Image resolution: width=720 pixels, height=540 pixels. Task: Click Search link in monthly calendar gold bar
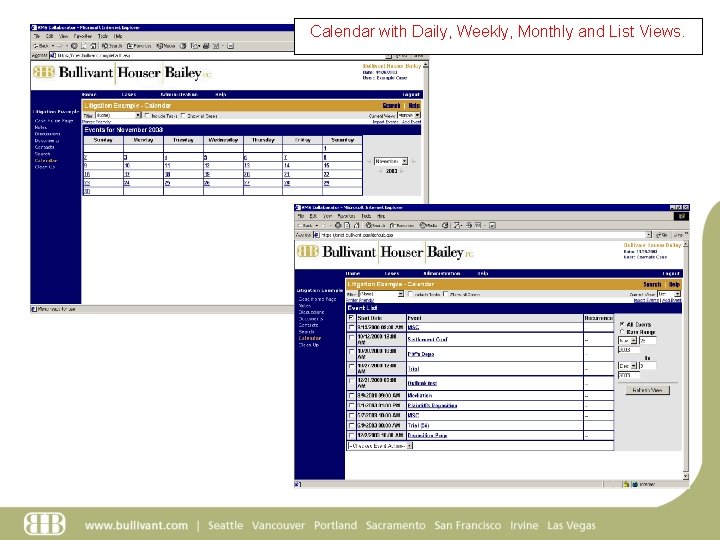click(x=391, y=106)
